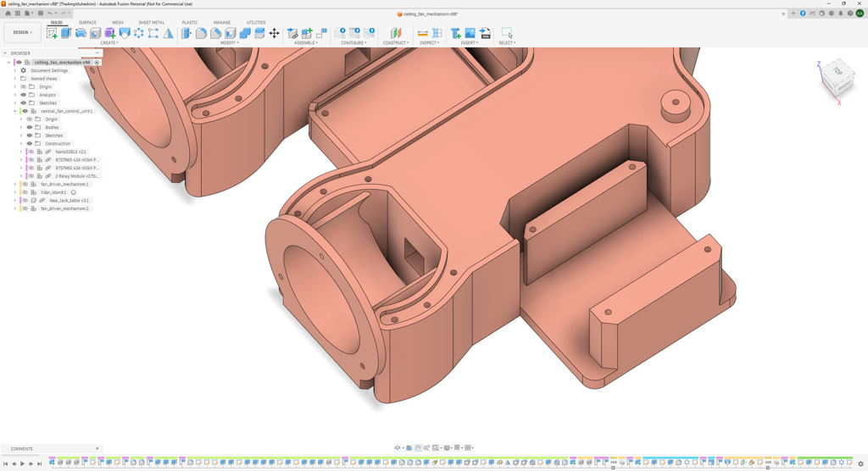Hide central_fan_control_unit:1 component
The height and width of the screenshot is (471, 868).
[x=25, y=111]
